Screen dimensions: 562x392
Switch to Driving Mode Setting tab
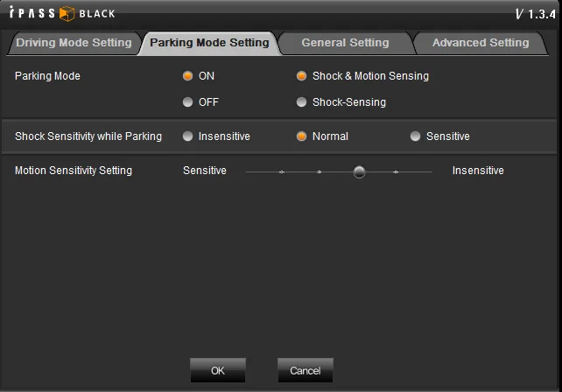(74, 43)
